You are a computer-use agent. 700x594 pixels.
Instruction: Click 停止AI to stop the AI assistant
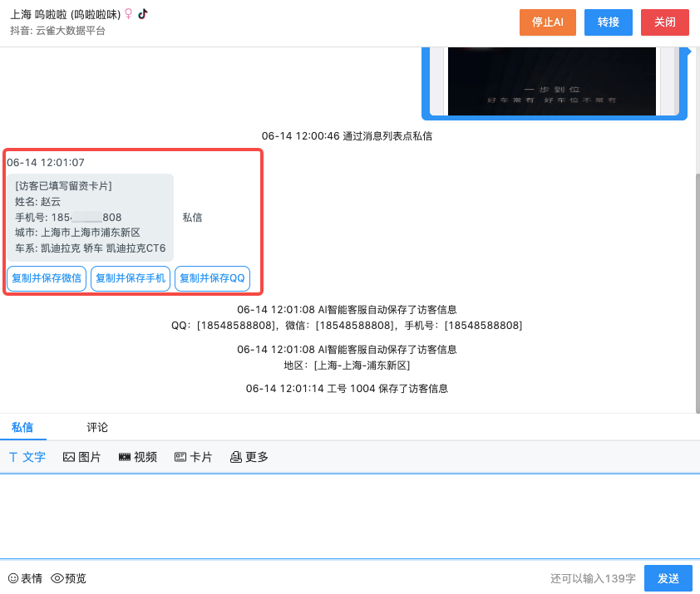coord(547,22)
